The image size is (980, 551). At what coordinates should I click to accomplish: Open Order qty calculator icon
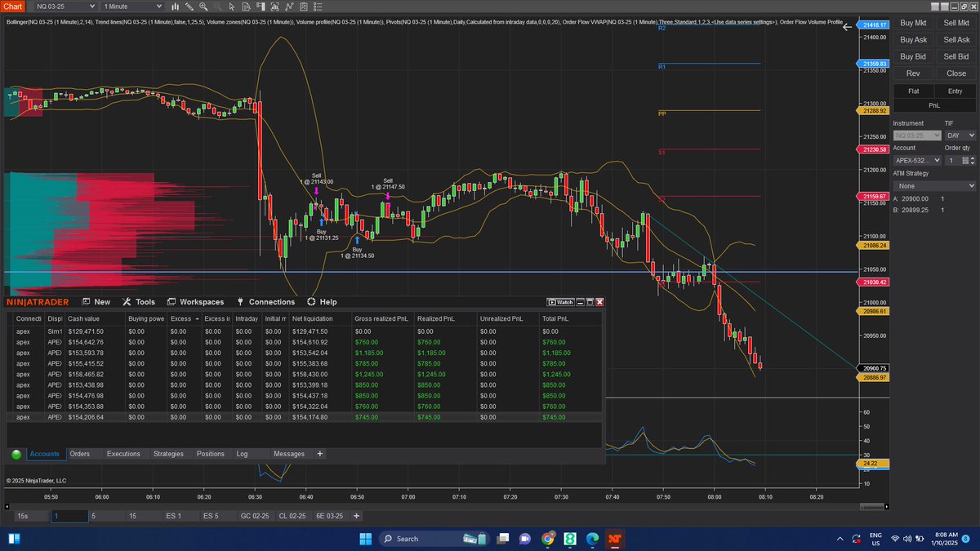click(x=964, y=160)
